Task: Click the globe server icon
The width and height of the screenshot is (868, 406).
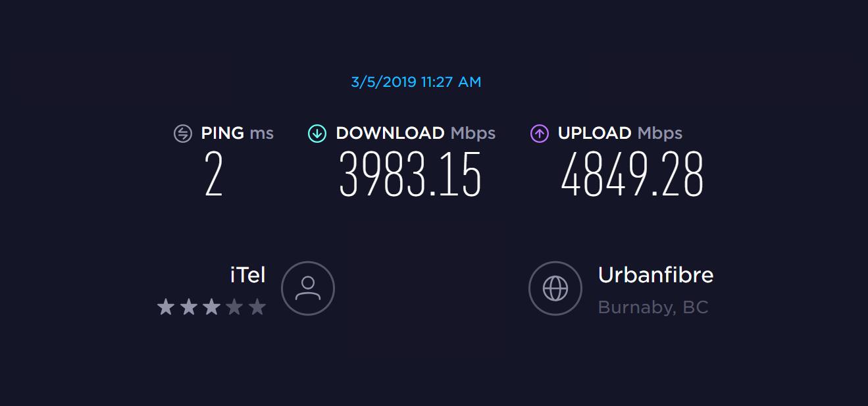Action: [555, 288]
